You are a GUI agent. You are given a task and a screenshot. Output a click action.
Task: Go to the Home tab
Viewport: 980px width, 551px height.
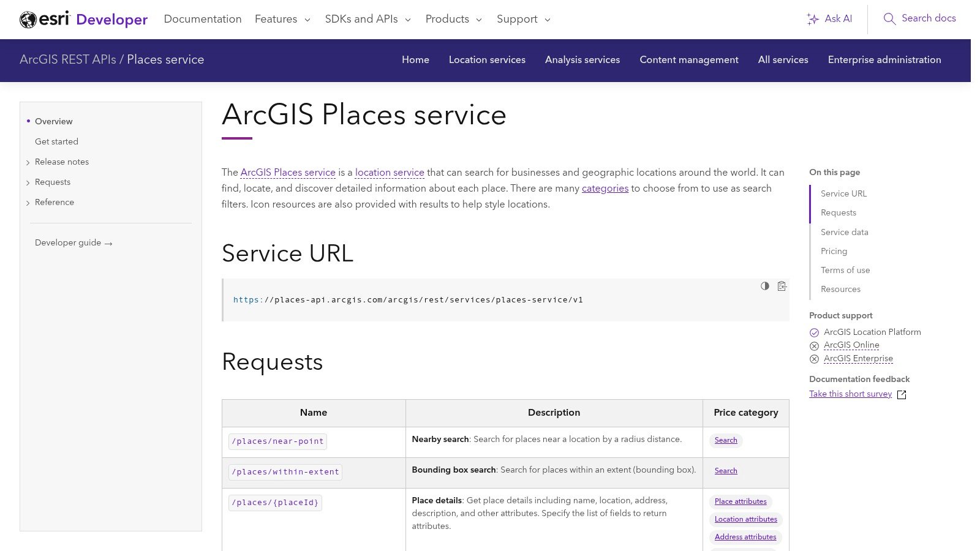[415, 59]
